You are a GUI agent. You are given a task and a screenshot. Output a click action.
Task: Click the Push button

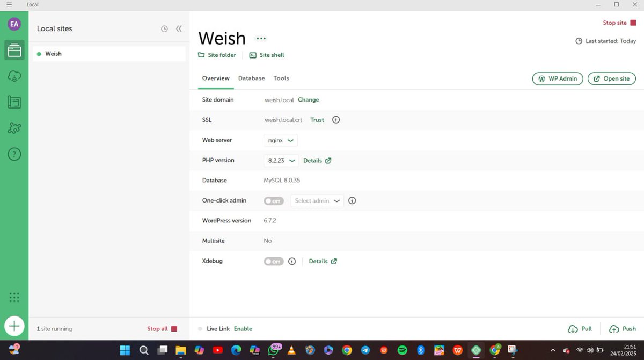(623, 329)
